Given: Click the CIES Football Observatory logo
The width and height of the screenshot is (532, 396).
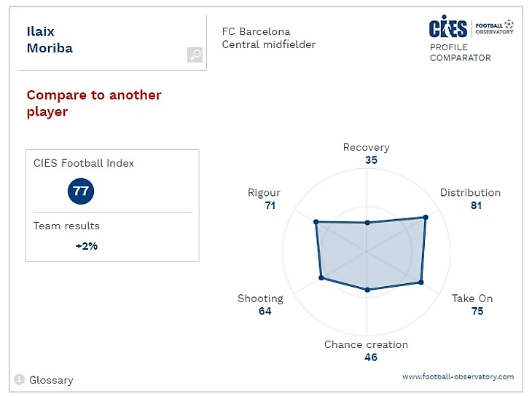Looking at the screenshot, I should (472, 26).
